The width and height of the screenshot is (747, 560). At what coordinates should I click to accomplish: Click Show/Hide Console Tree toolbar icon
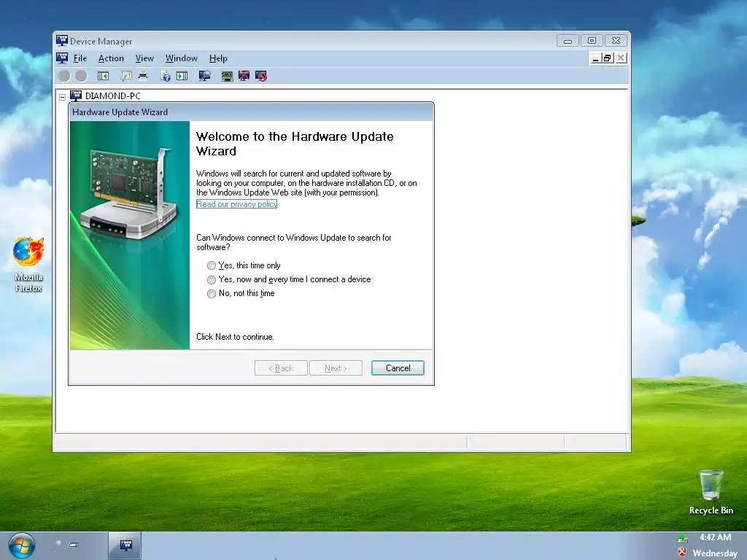click(103, 76)
